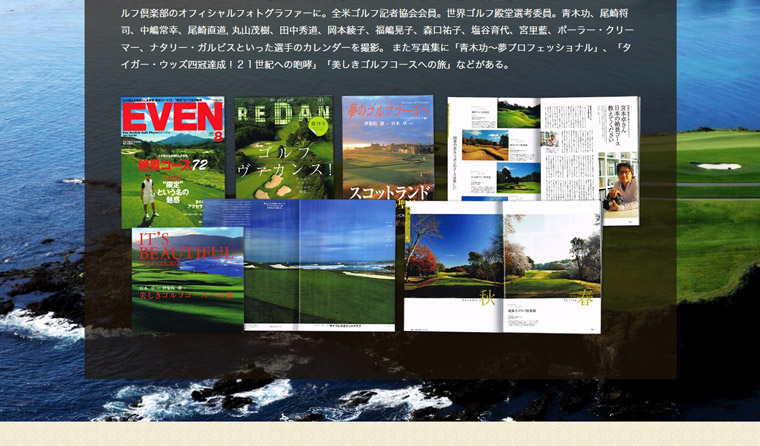Screen dimensions: 760x446
Task: Open the autumn and spring seasons spread
Action: click(503, 267)
